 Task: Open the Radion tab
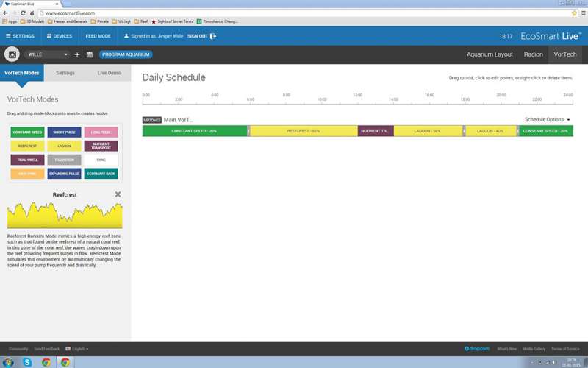click(x=533, y=54)
